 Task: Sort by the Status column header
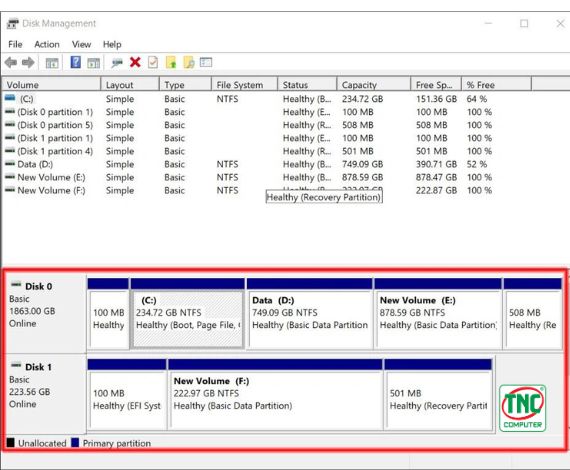307,85
